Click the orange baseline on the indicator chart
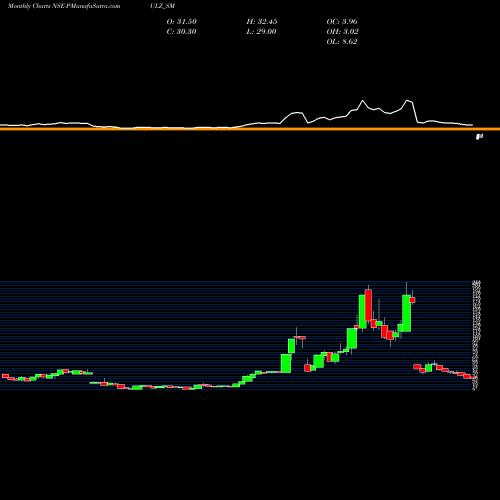The height and width of the screenshot is (500, 500). click(250, 129)
